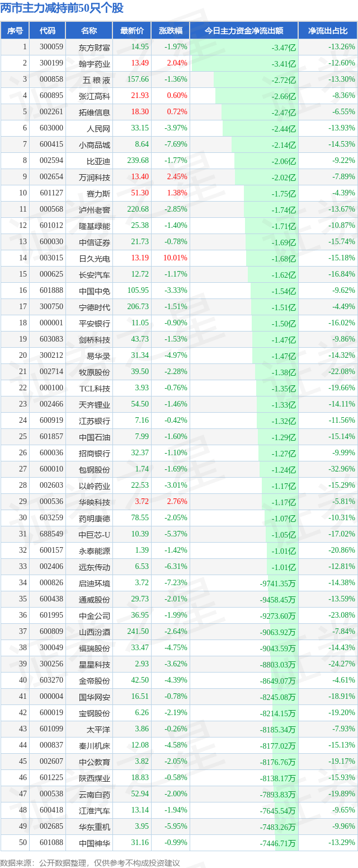Click ratio -22.08% for 牧原股份
This screenshot has width=358, height=868.
click(x=342, y=372)
